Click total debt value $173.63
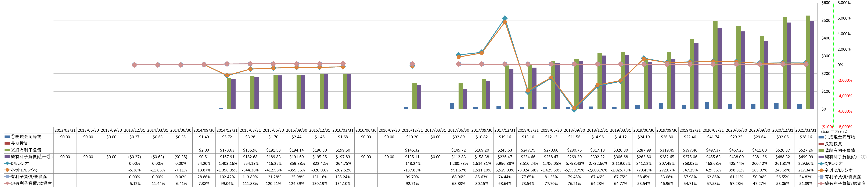This screenshot has height=187, width=868. (x=227, y=150)
